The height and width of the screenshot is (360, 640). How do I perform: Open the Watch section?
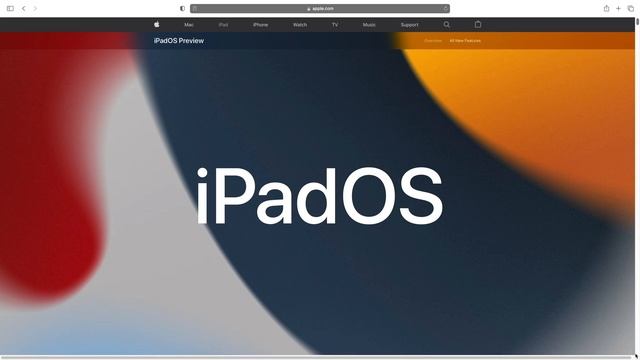300,25
